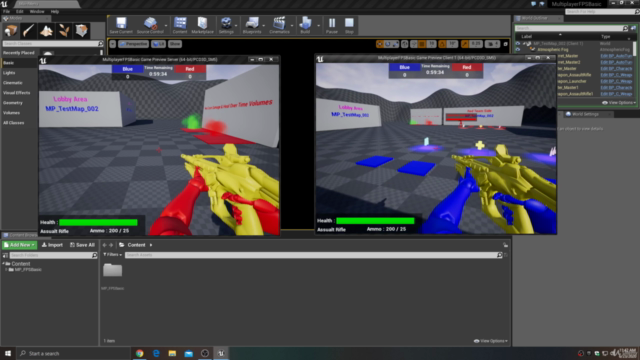Toggle translate transform gizmo mode
The image size is (640, 360).
380,44
